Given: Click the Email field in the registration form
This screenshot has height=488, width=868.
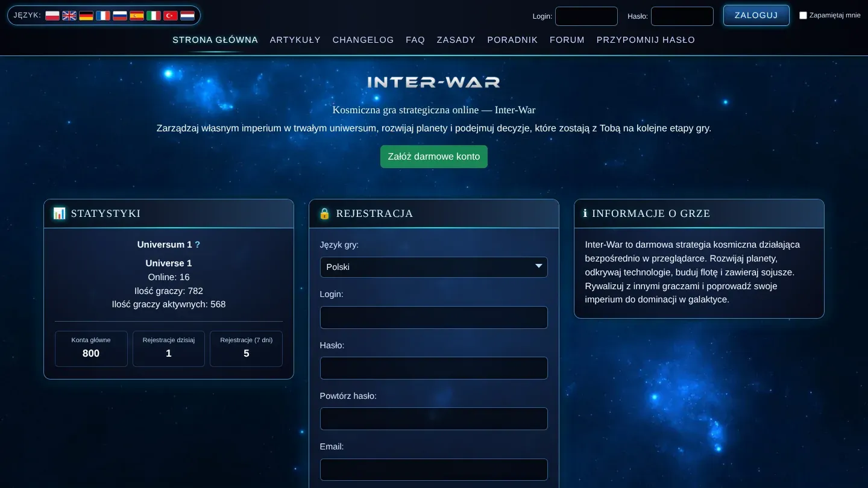Looking at the screenshot, I should 434,469.
